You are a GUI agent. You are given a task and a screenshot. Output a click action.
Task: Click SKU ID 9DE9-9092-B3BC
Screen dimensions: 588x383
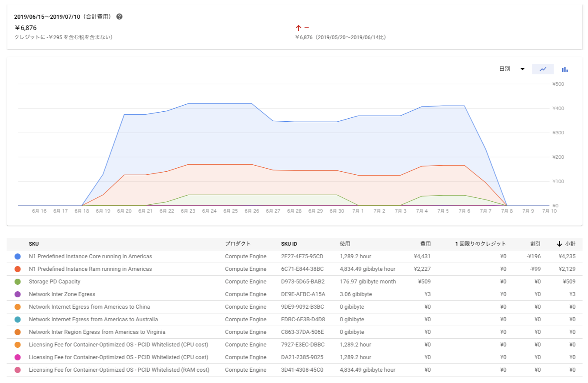pyautogui.click(x=303, y=307)
